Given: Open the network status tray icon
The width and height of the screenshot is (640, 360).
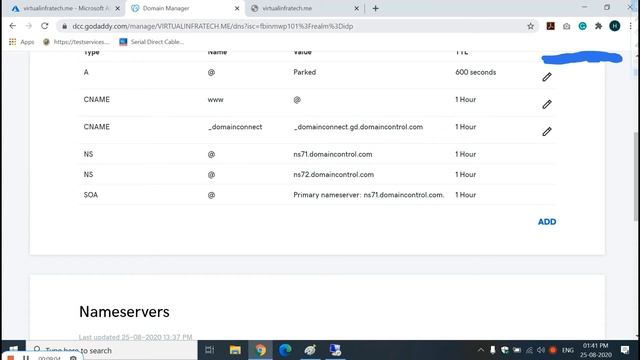Looking at the screenshot, I should [x=529, y=350].
